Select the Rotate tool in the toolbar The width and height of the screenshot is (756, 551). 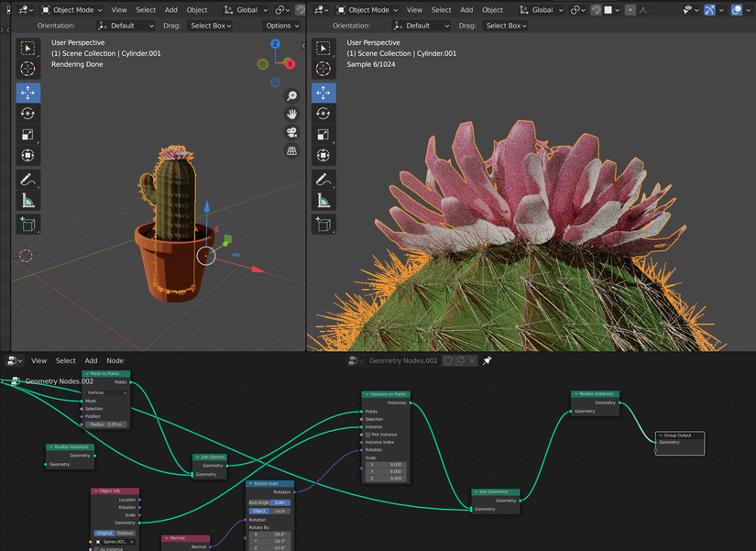pyautogui.click(x=27, y=114)
